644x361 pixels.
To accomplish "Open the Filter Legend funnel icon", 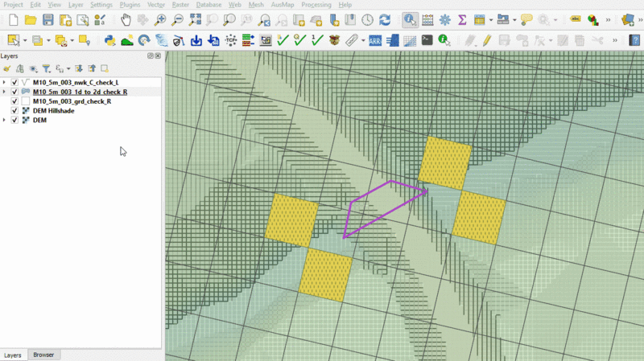I will point(46,68).
